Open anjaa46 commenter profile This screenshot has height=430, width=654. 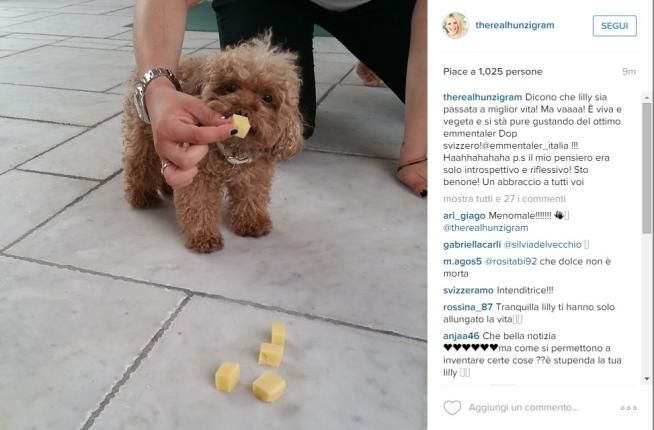(461, 336)
